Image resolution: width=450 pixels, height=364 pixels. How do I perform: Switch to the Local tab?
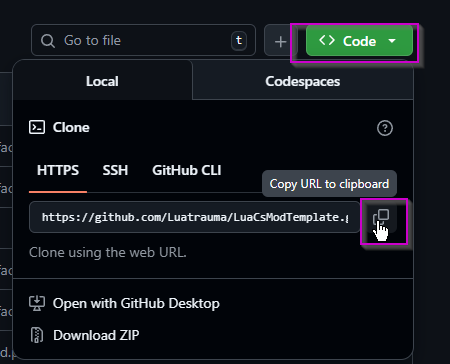(x=102, y=81)
